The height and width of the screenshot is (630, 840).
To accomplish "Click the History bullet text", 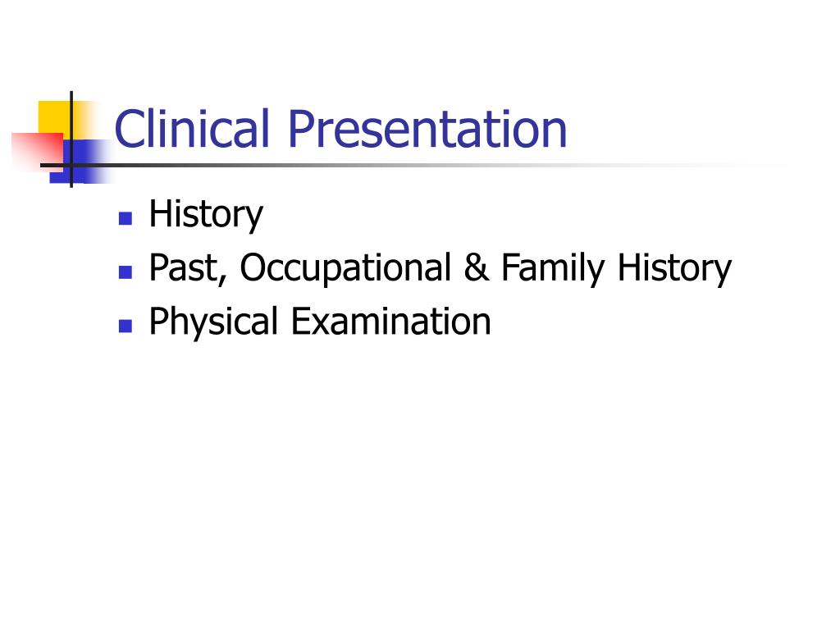I will [x=206, y=214].
